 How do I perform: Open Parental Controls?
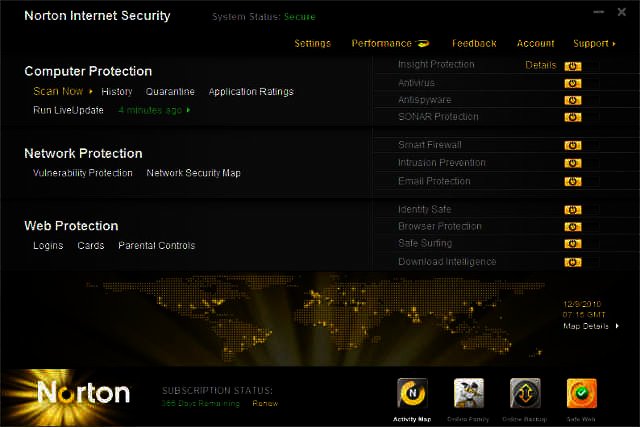(x=157, y=245)
